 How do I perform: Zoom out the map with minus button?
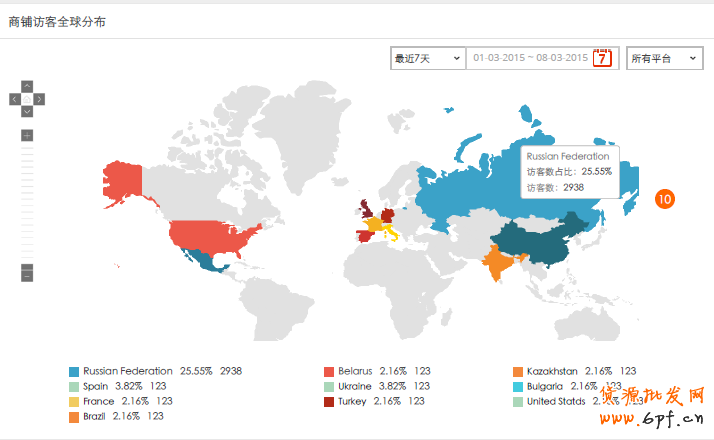(x=27, y=272)
